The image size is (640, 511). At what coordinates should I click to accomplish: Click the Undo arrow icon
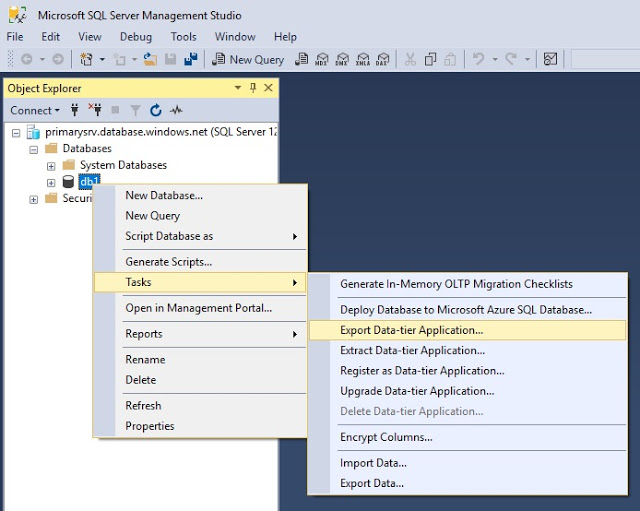click(479, 60)
